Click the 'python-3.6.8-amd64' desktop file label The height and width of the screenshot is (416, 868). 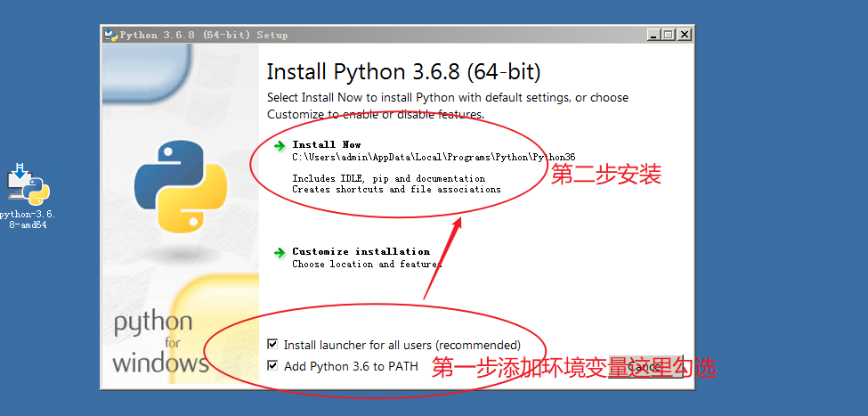click(x=28, y=220)
